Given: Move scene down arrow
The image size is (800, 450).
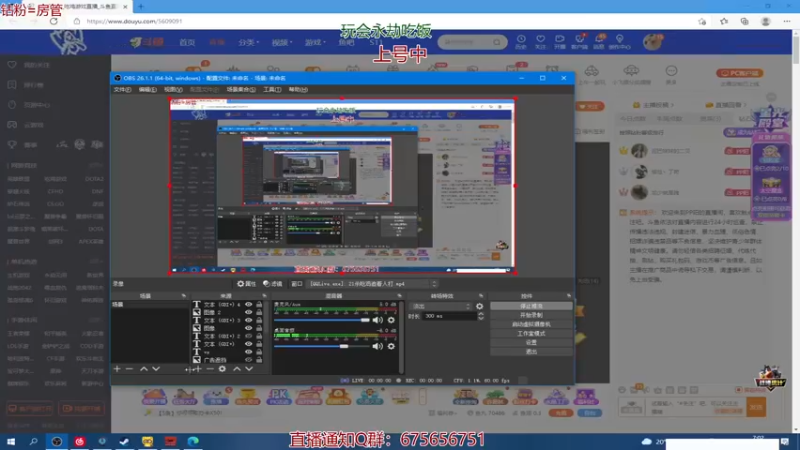Looking at the screenshot, I should tap(156, 368).
